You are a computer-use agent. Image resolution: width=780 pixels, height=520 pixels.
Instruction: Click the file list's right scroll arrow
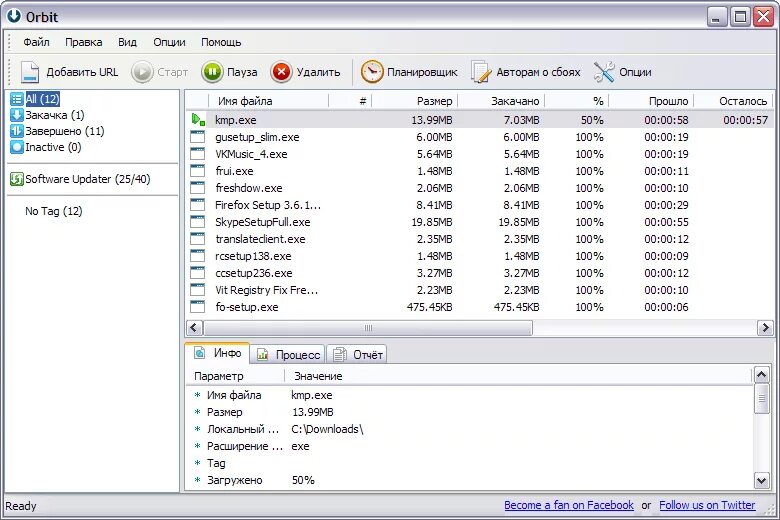(765, 328)
